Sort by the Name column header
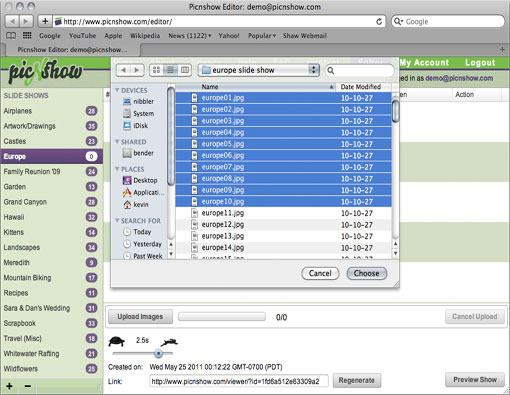The width and height of the screenshot is (510, 395). 255,87
